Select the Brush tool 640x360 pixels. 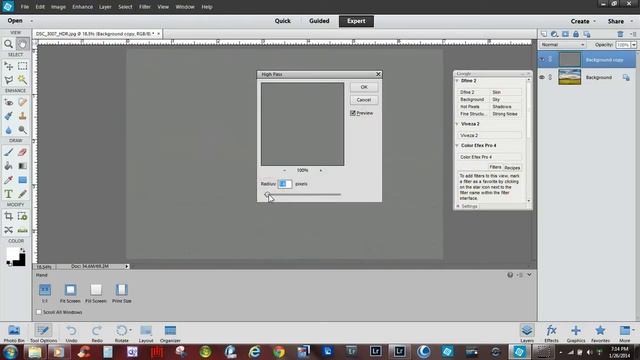pos(8,152)
